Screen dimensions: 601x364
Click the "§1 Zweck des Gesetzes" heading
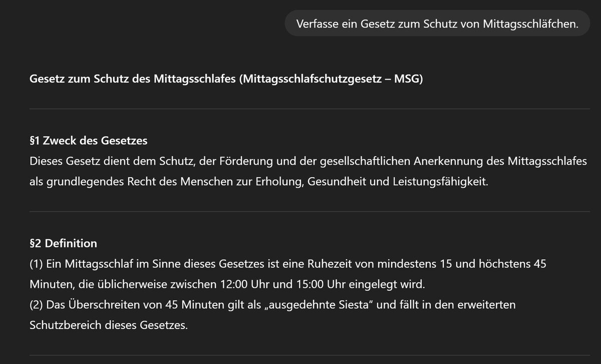pyautogui.click(x=89, y=141)
